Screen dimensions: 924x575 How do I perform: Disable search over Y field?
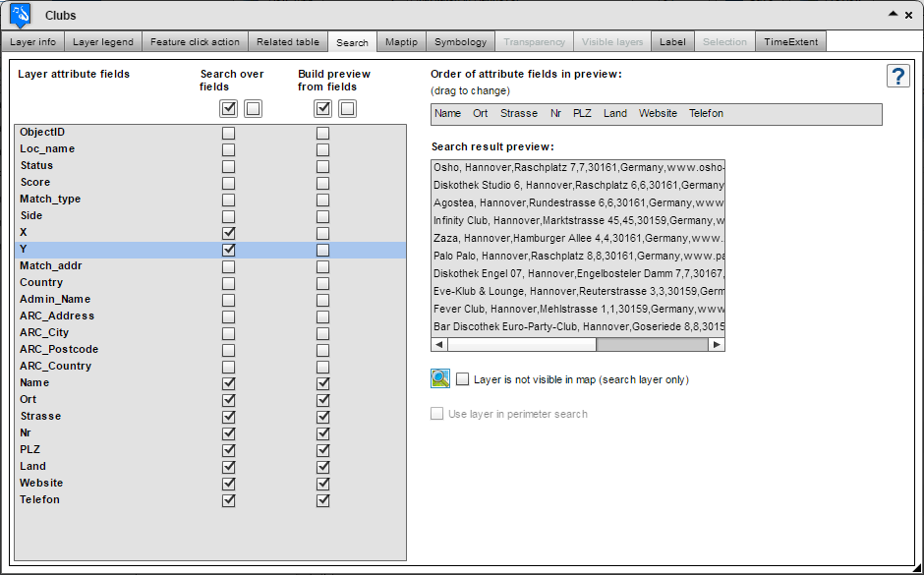[229, 250]
